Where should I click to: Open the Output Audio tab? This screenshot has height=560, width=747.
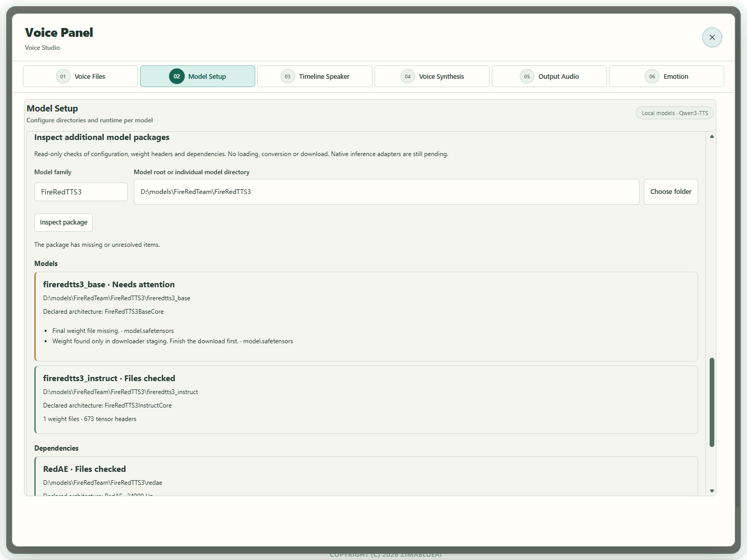[549, 76]
